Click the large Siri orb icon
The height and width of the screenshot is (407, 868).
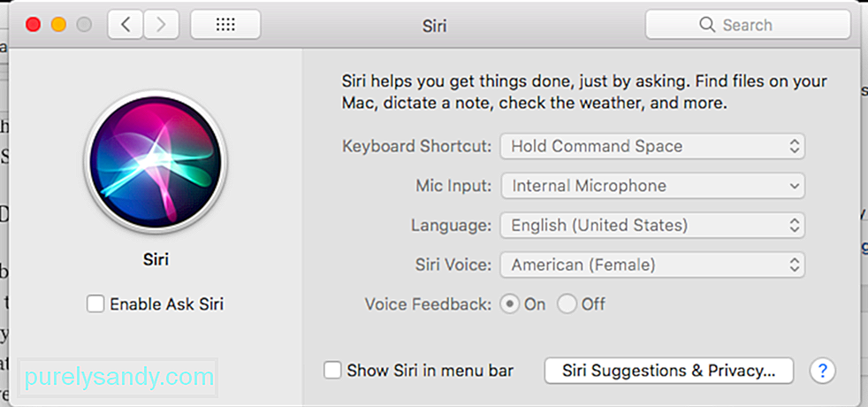click(155, 160)
